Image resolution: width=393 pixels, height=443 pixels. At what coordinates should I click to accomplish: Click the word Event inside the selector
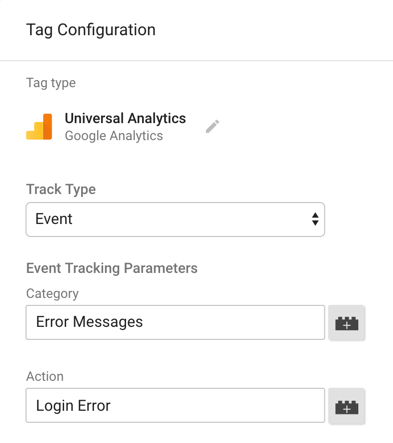point(54,219)
